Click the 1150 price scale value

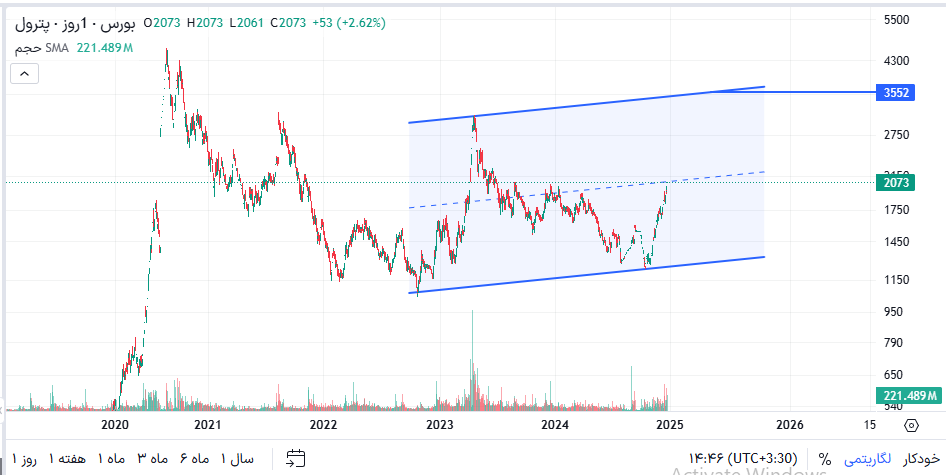point(896,279)
